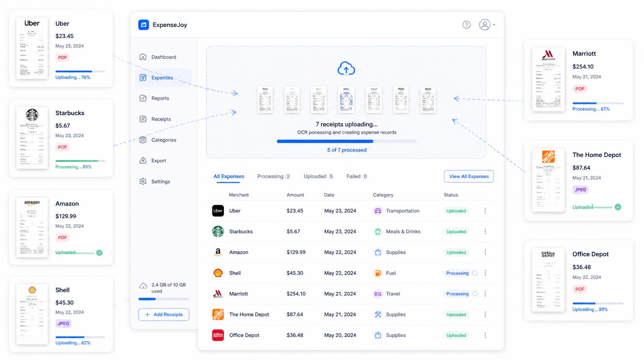Click the Transportation category car icon
The width and height of the screenshot is (644, 362).
(378, 211)
